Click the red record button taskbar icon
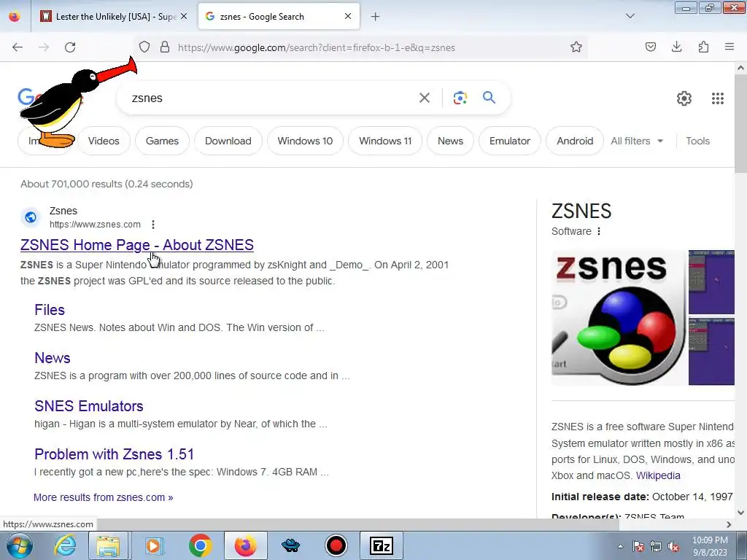 336,545
